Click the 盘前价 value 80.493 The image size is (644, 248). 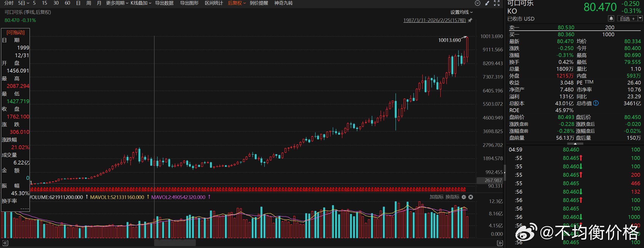566,117
